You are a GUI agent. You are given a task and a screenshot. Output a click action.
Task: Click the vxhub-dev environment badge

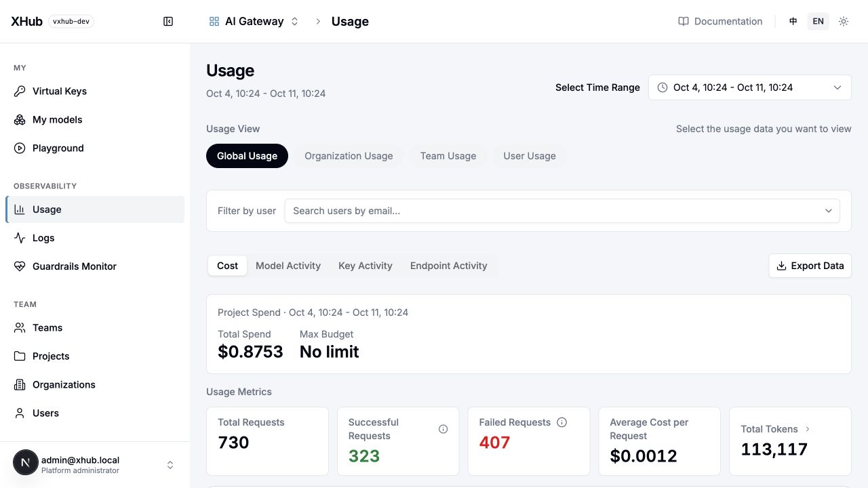click(71, 22)
